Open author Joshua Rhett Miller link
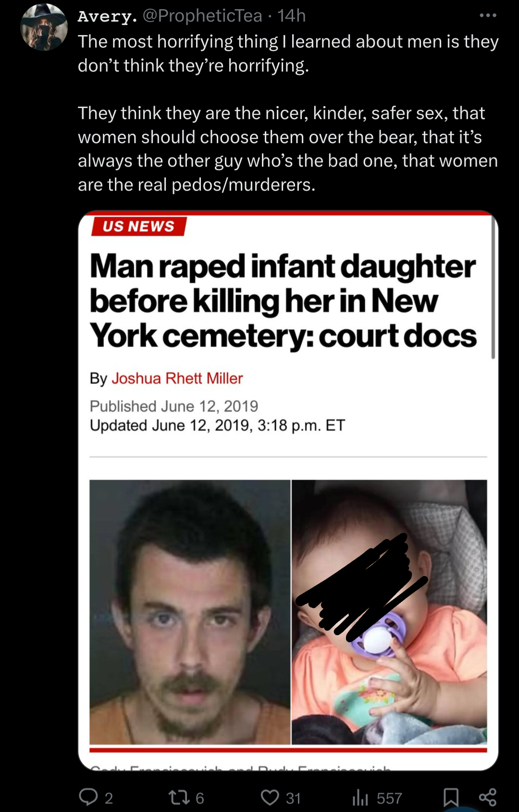Viewport: 519px width, 812px height. point(177,378)
